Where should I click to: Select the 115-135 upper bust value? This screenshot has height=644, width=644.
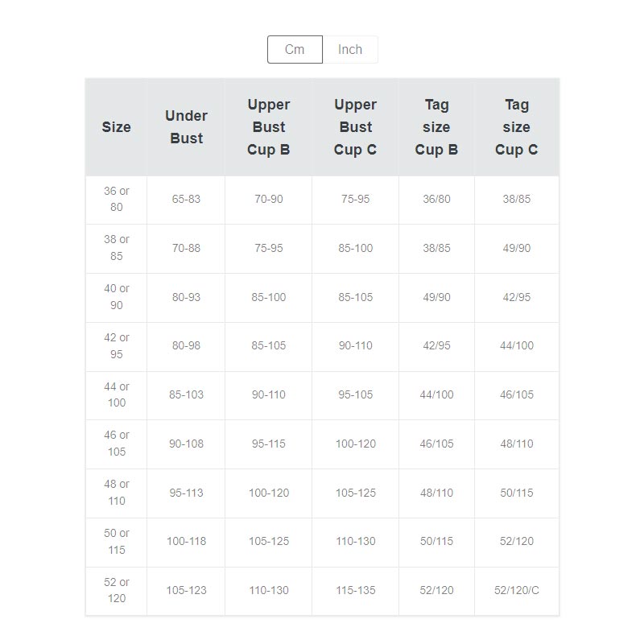point(355,590)
